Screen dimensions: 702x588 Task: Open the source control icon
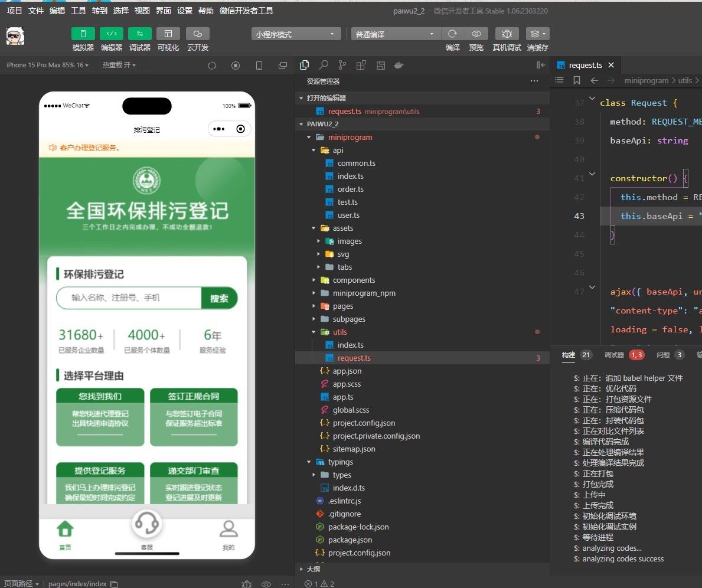[x=342, y=65]
